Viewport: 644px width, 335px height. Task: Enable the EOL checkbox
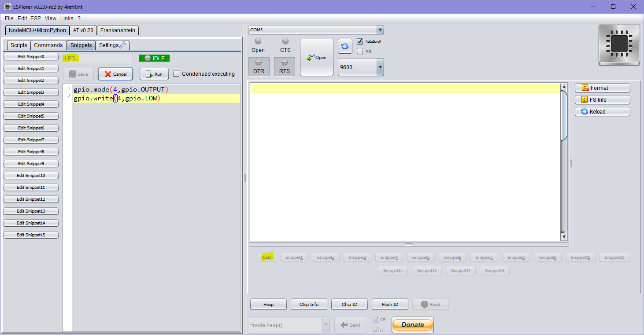[360, 51]
